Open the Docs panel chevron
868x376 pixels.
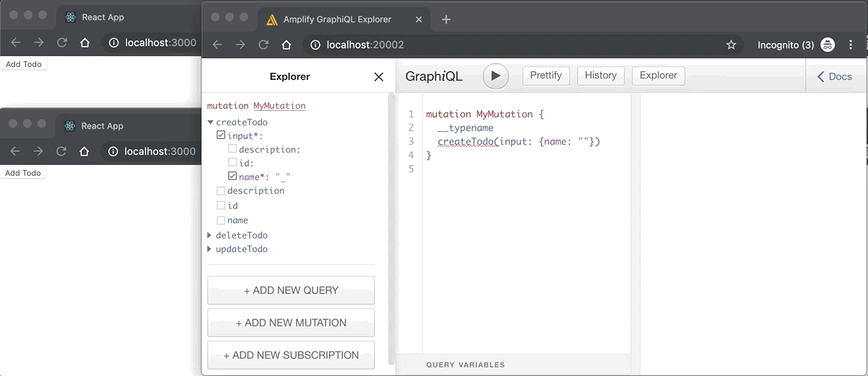point(833,76)
